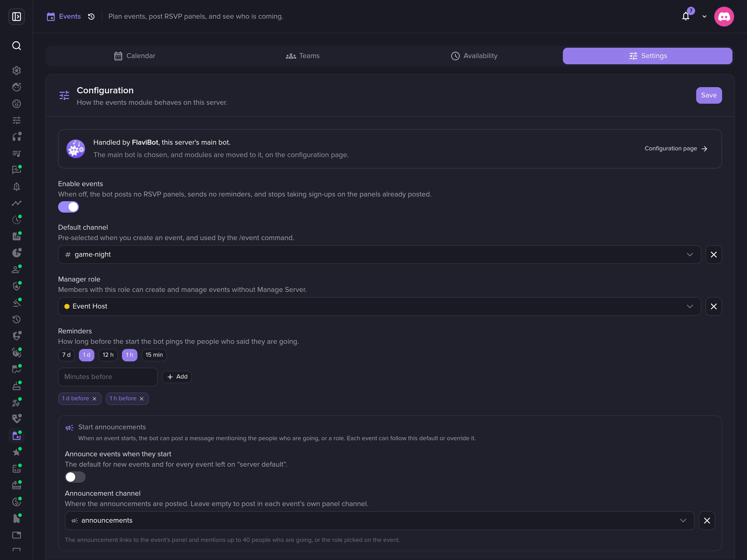Click the notifications bell in top bar

pos(686,16)
